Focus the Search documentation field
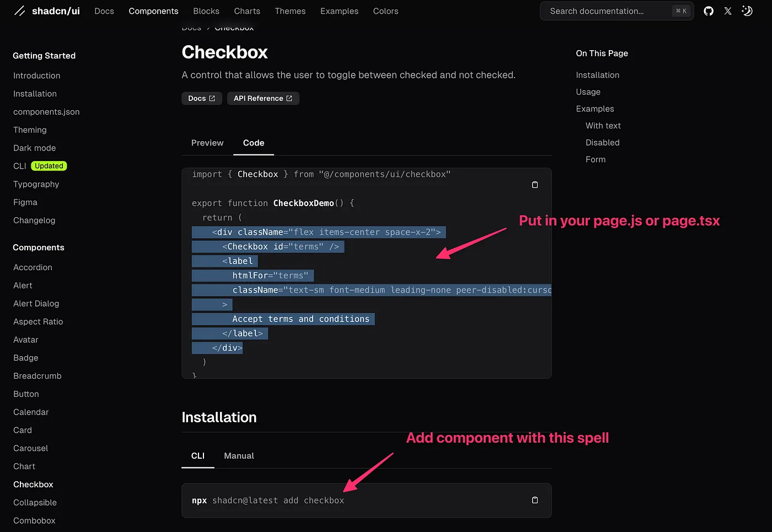This screenshot has width=772, height=532. pyautogui.click(x=616, y=11)
